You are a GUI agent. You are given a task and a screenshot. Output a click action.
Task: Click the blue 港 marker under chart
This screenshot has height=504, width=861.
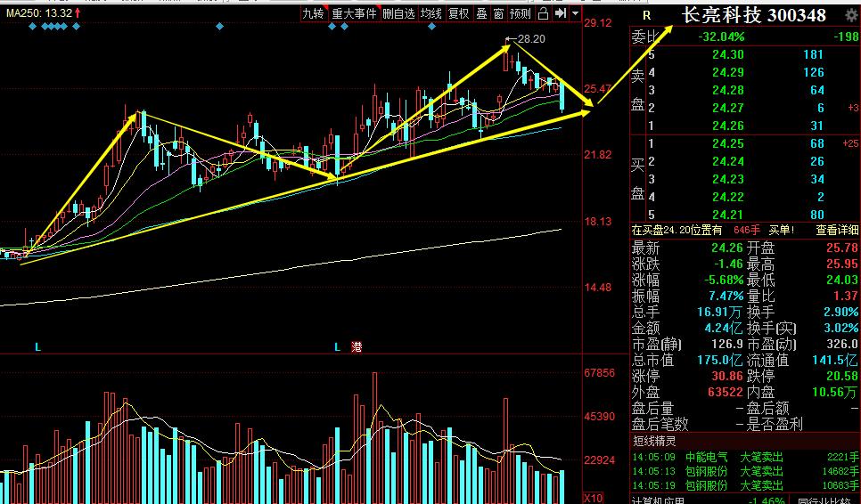pyautogui.click(x=357, y=345)
